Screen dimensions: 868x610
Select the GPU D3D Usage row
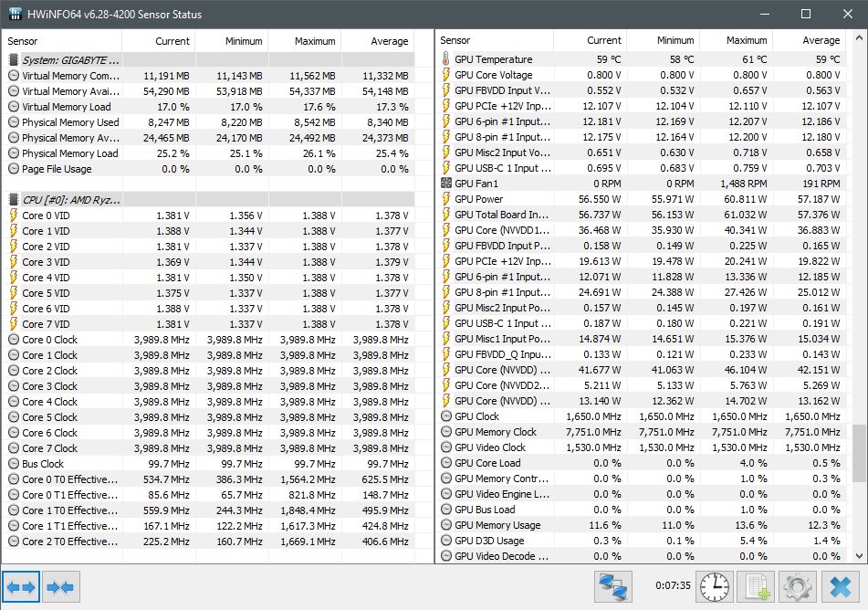pyautogui.click(x=641, y=540)
